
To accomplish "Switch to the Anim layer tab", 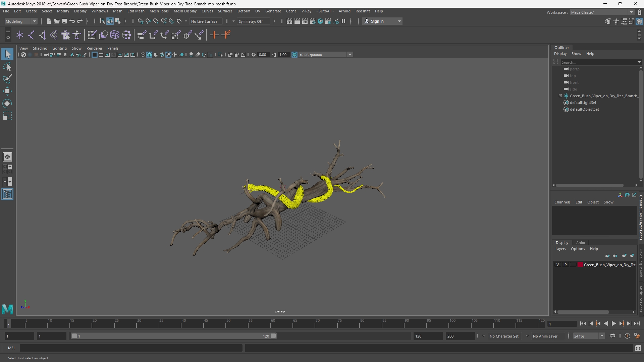I will tap(580, 243).
